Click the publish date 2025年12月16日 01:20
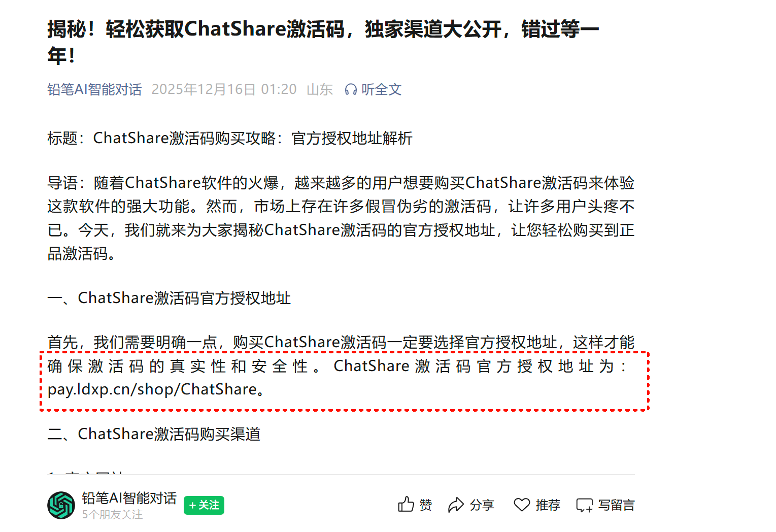 click(224, 90)
